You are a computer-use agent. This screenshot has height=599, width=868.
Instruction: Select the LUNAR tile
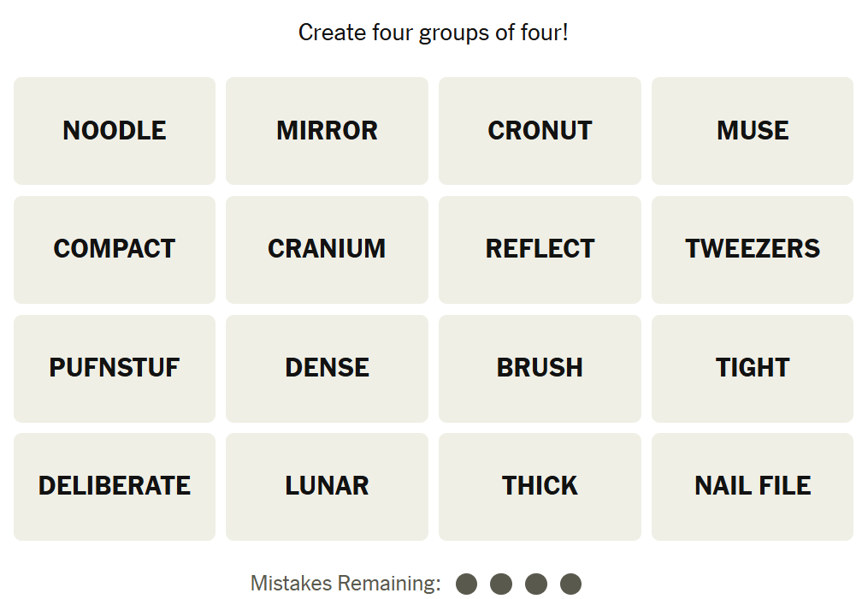(x=327, y=486)
